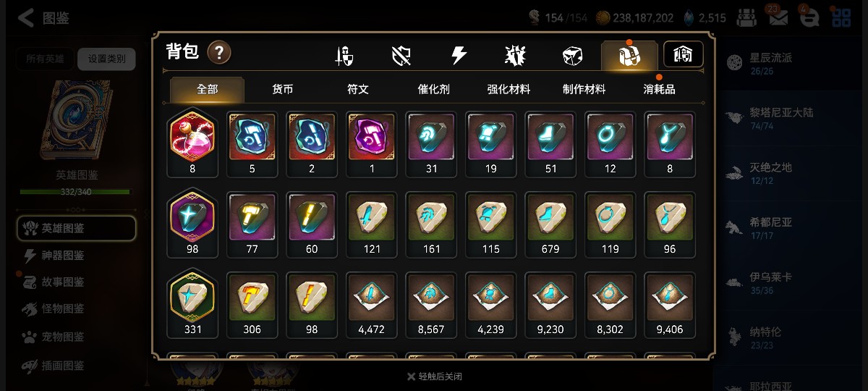Screen dimensions: 868x391
Task: Open the dice cube inventory category
Action: (x=572, y=56)
